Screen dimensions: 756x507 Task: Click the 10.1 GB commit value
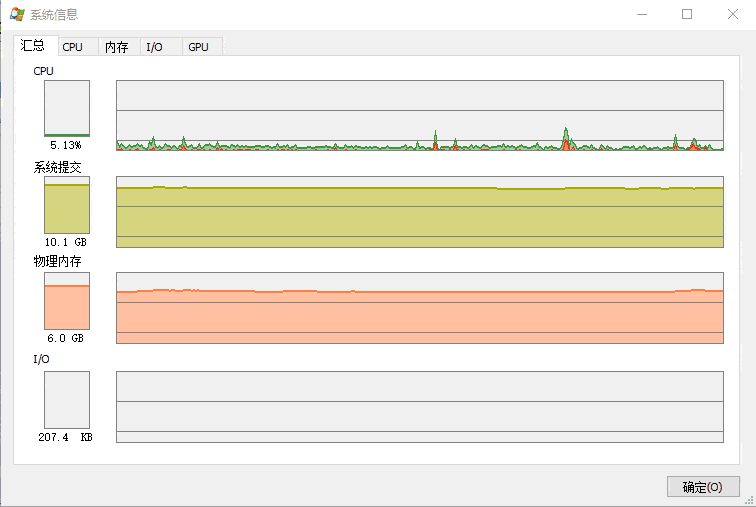[x=66, y=242]
